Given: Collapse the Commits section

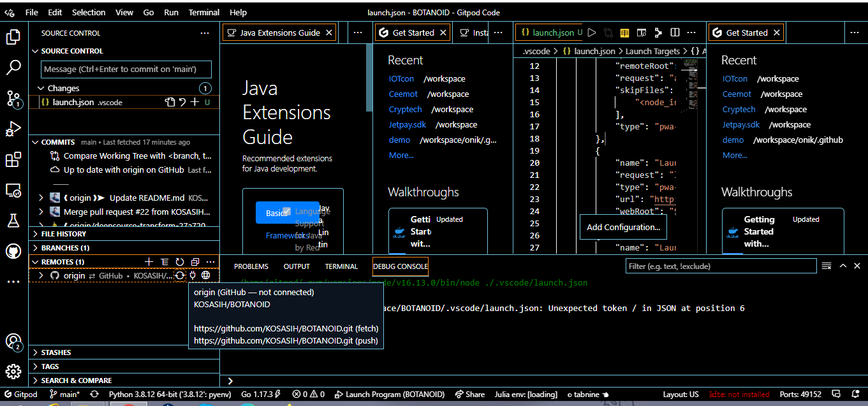Looking at the screenshot, I should coord(35,142).
